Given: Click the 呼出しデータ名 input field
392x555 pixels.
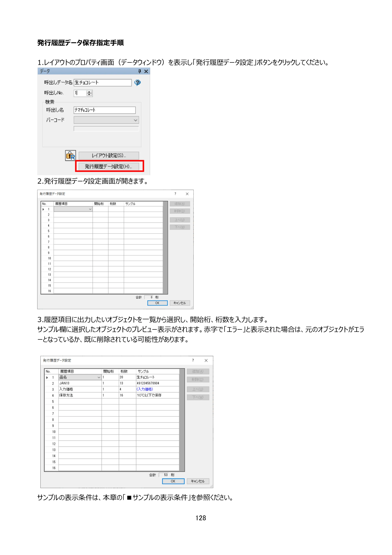Looking at the screenshot, I should [103, 82].
